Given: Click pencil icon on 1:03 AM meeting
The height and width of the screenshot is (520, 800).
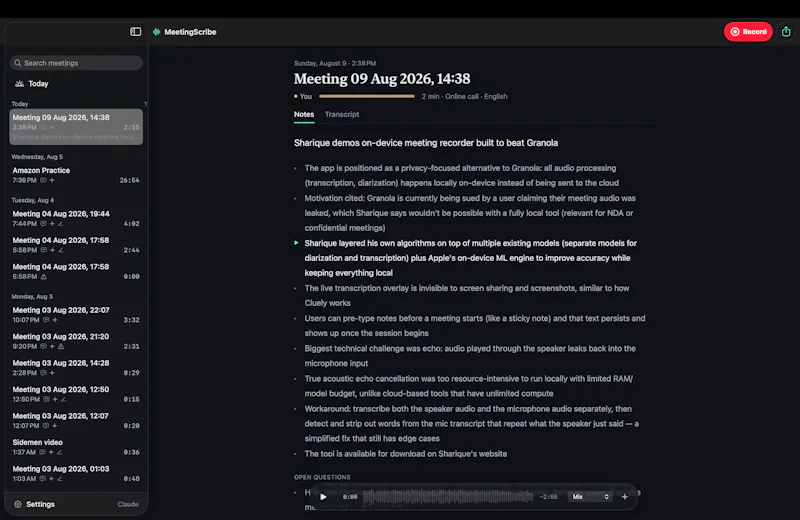Looking at the screenshot, I should (60, 479).
